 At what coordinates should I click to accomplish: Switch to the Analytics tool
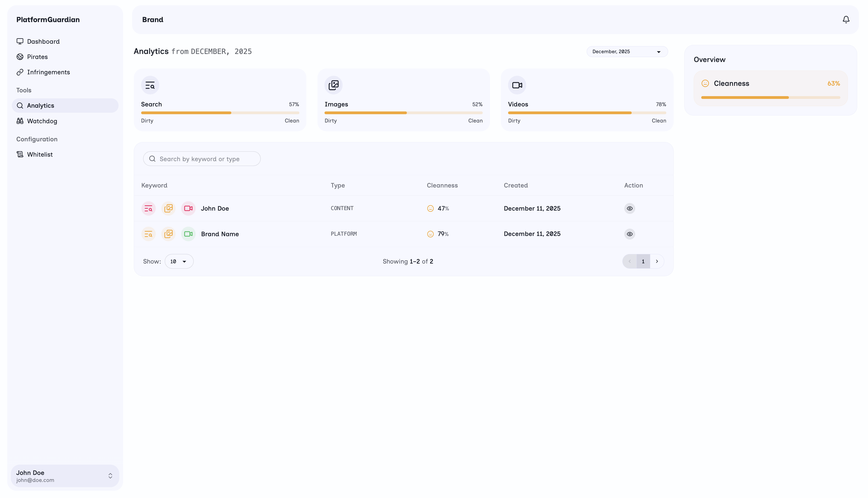pos(40,105)
